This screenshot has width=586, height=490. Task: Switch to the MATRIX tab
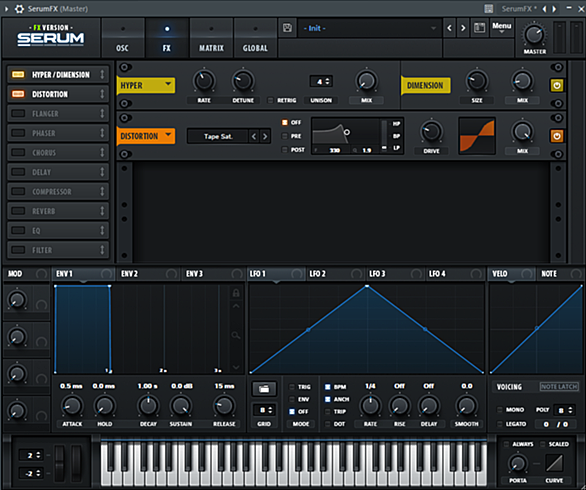pyautogui.click(x=211, y=39)
